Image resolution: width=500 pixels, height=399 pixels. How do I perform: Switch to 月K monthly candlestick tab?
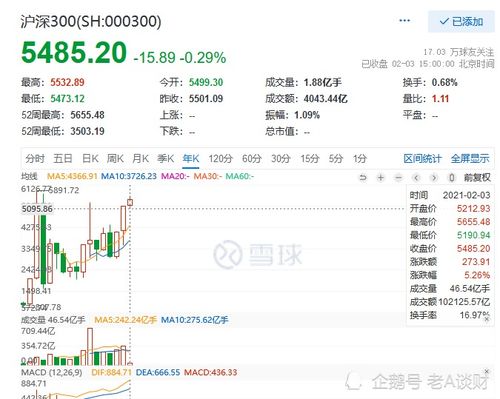(140, 159)
